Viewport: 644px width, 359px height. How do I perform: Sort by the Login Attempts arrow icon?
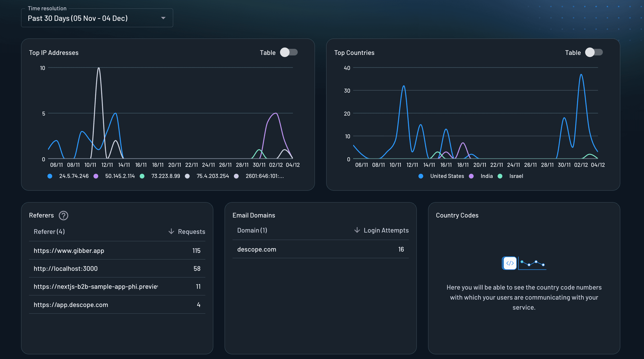358,230
